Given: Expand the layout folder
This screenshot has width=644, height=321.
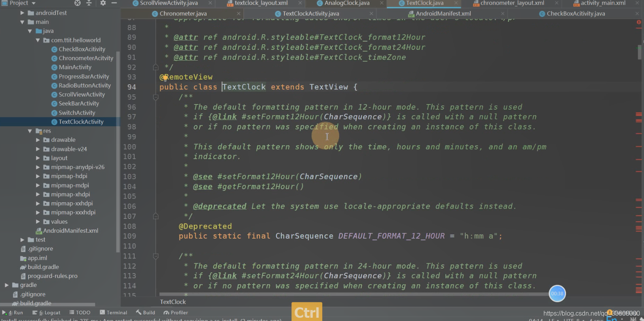Looking at the screenshot, I should coord(38,158).
